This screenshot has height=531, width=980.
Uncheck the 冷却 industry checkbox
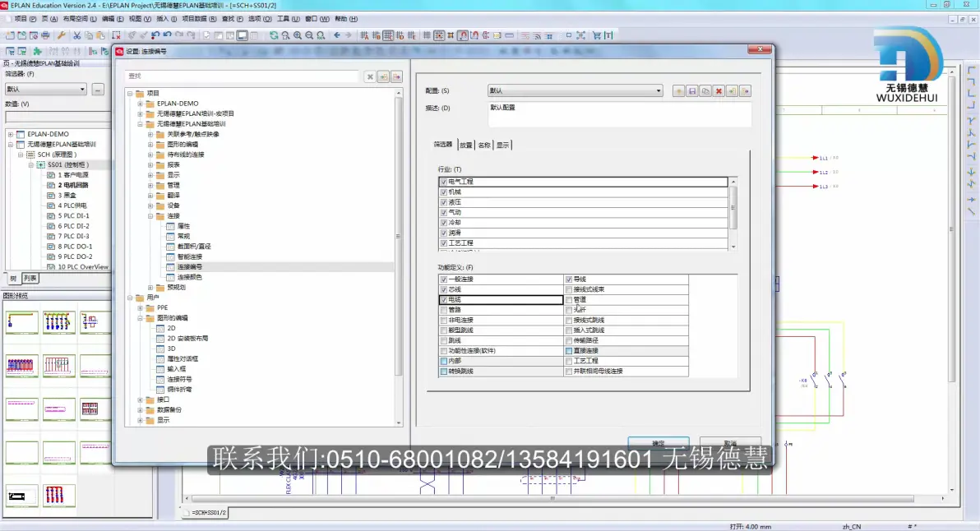tap(444, 223)
